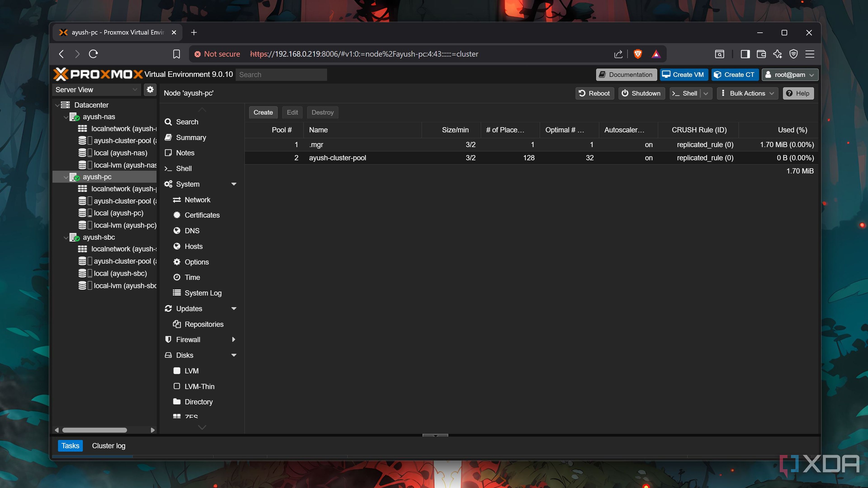The image size is (868, 488).
Task: Click the Shutdown node button
Action: coord(641,93)
